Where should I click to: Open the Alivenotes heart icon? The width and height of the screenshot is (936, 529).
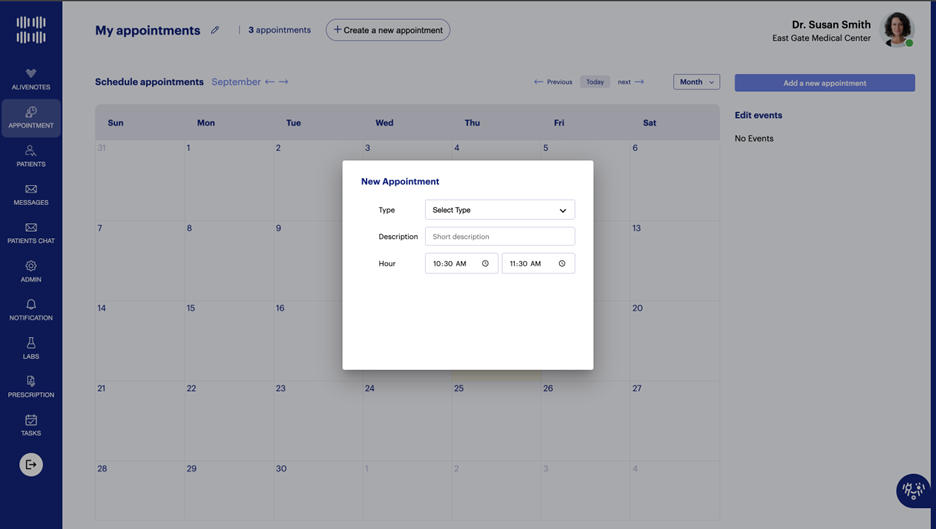pos(31,74)
